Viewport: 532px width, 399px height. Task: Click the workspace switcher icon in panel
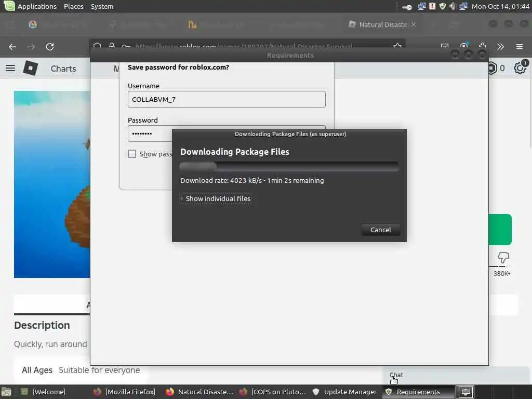click(x=465, y=392)
